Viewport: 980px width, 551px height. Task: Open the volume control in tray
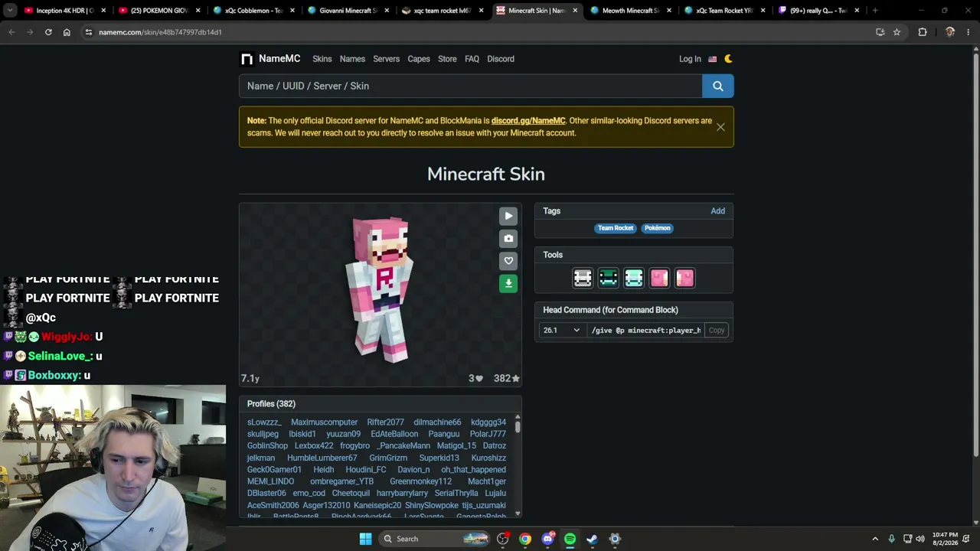(x=920, y=539)
